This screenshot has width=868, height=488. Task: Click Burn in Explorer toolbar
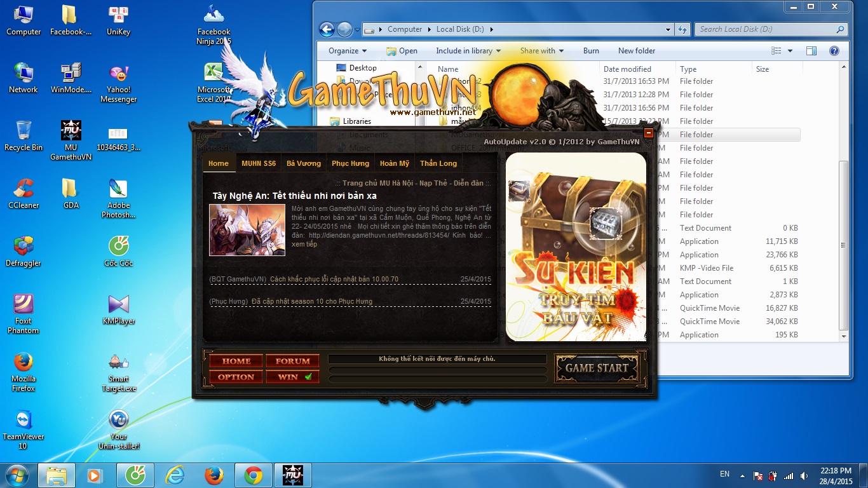591,51
